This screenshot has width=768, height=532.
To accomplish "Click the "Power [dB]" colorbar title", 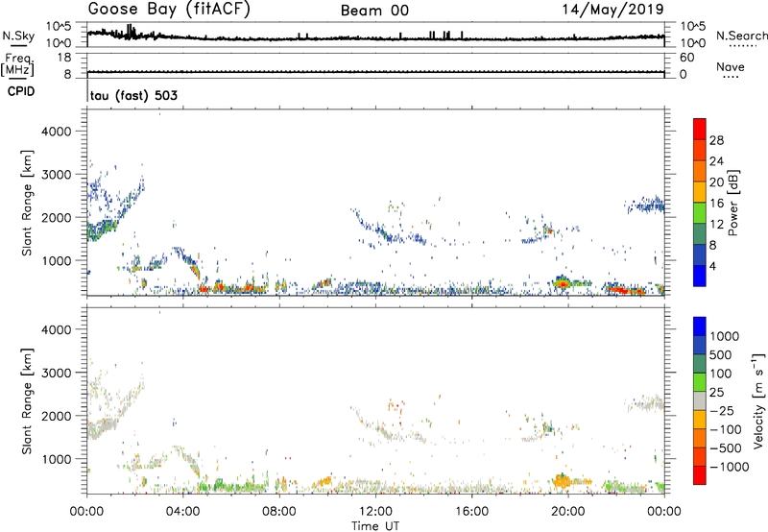I will click(x=733, y=203).
